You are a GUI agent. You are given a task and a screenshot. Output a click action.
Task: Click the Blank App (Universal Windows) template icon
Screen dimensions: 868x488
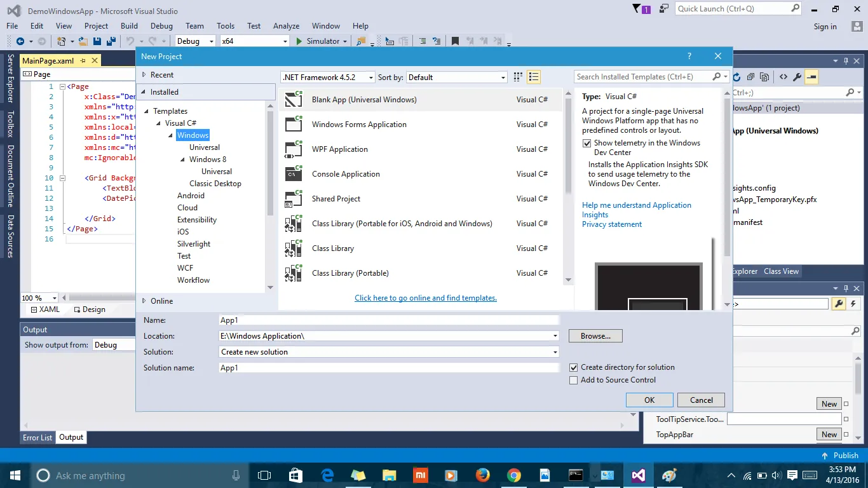point(294,100)
